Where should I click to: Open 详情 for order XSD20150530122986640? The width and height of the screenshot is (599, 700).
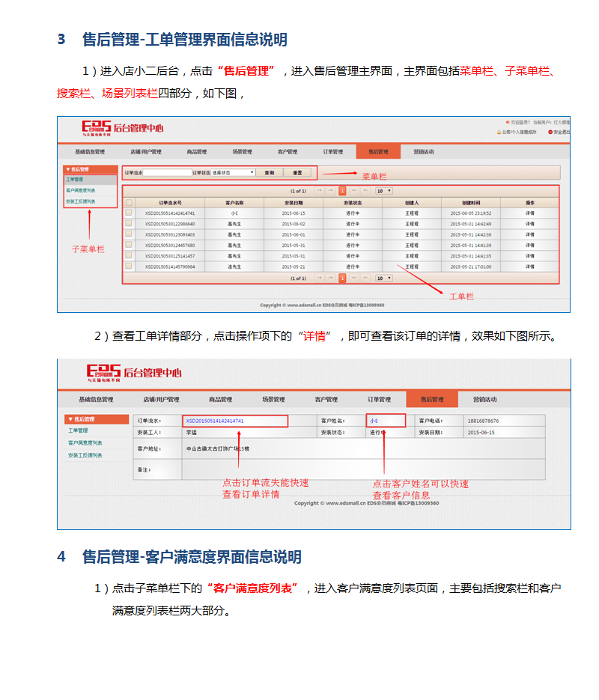click(530, 224)
